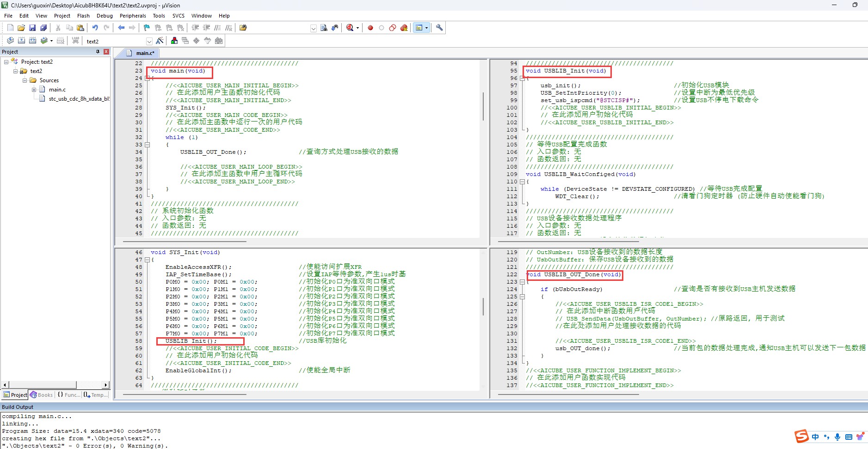Image resolution: width=868 pixels, height=449 pixels.
Task: Kill all breakpoints with the red icon
Action: [x=404, y=28]
